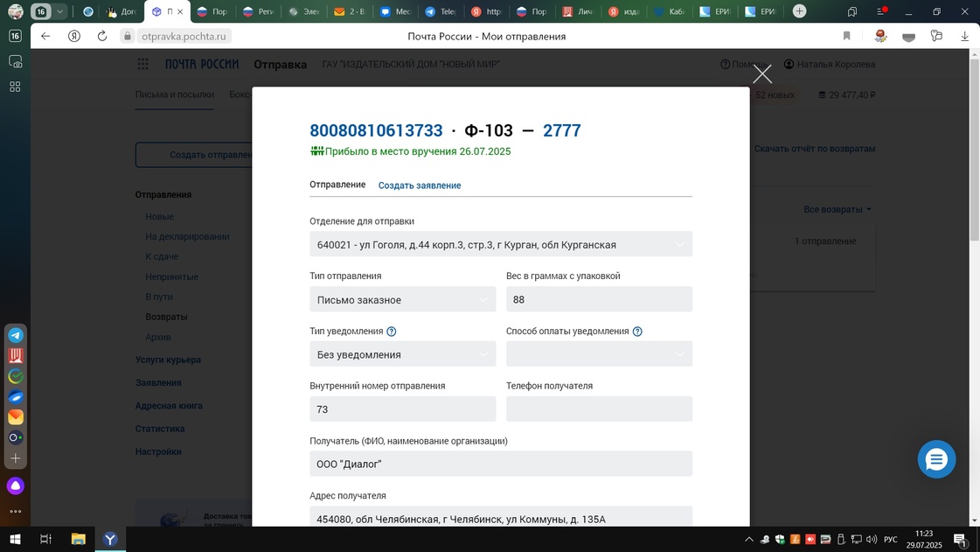Viewport: 980px width, 552px height.
Task: Click address bar otpravka.pochta.ru
Action: coord(184,36)
